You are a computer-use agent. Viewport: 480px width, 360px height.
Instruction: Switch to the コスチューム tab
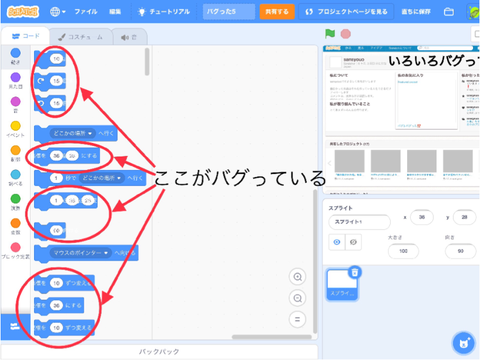click(80, 37)
